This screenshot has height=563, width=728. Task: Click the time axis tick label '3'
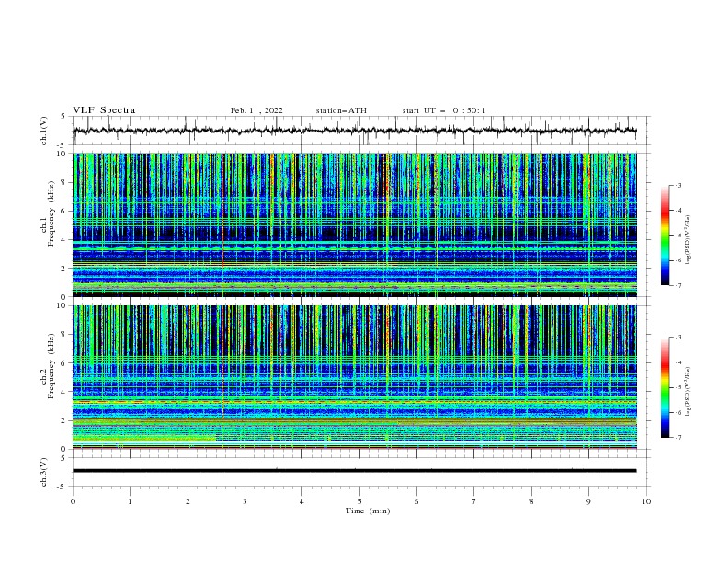click(x=245, y=501)
